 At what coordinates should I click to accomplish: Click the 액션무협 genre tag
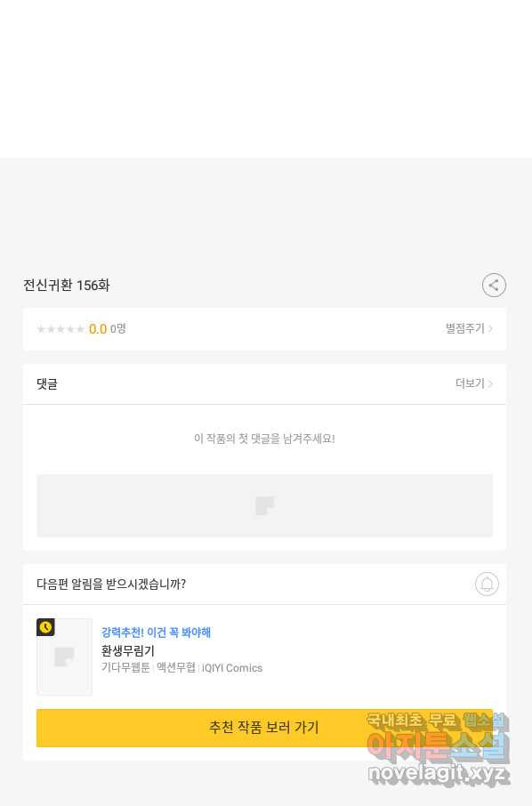coord(176,668)
